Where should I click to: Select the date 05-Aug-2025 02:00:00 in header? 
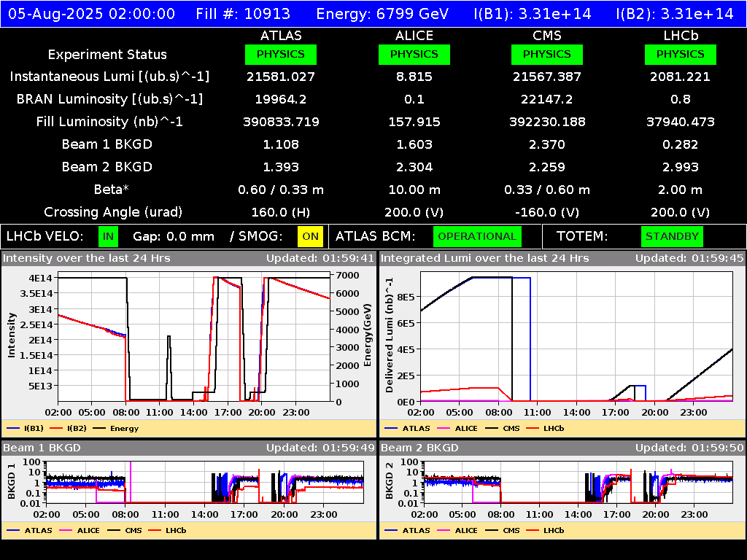91,14
